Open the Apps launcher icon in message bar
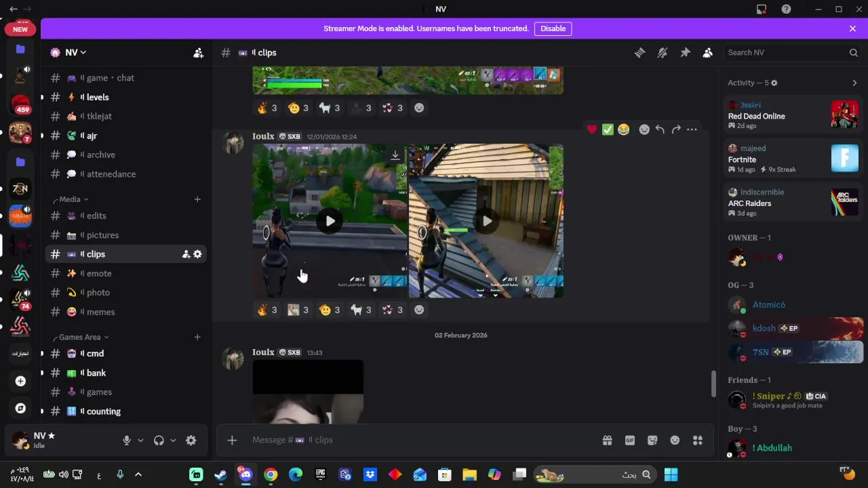The image size is (868, 488). pyautogui.click(x=698, y=441)
